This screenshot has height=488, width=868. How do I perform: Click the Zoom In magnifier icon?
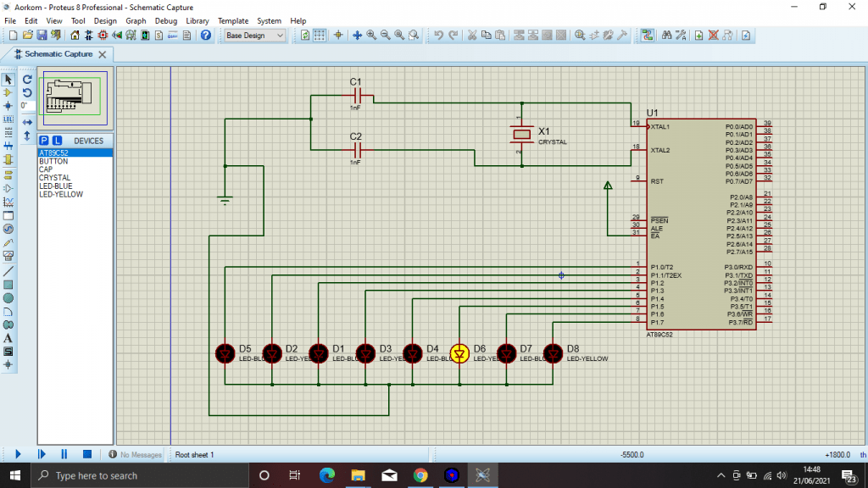click(371, 36)
